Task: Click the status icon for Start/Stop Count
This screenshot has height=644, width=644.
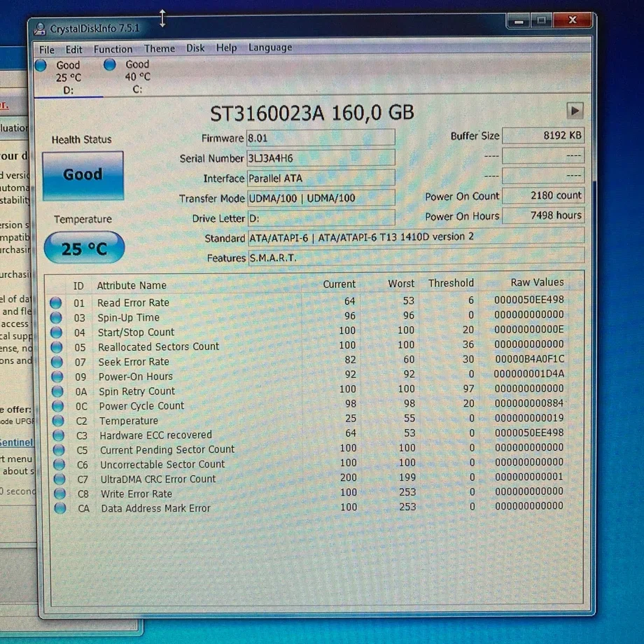Action: point(57,332)
